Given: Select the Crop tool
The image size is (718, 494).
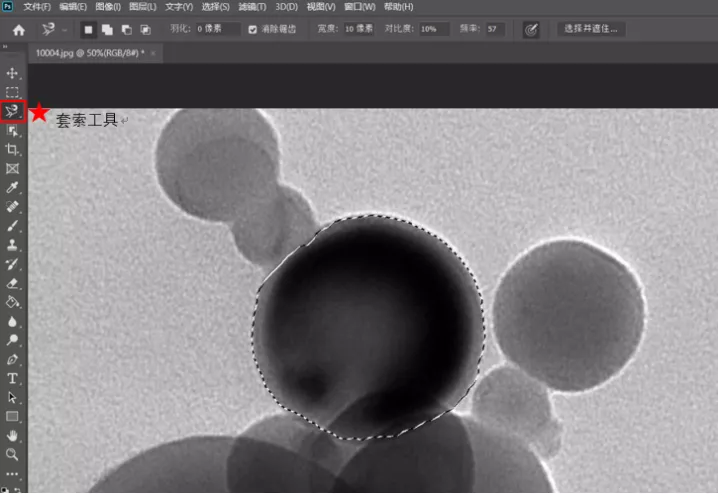Looking at the screenshot, I should (12, 150).
